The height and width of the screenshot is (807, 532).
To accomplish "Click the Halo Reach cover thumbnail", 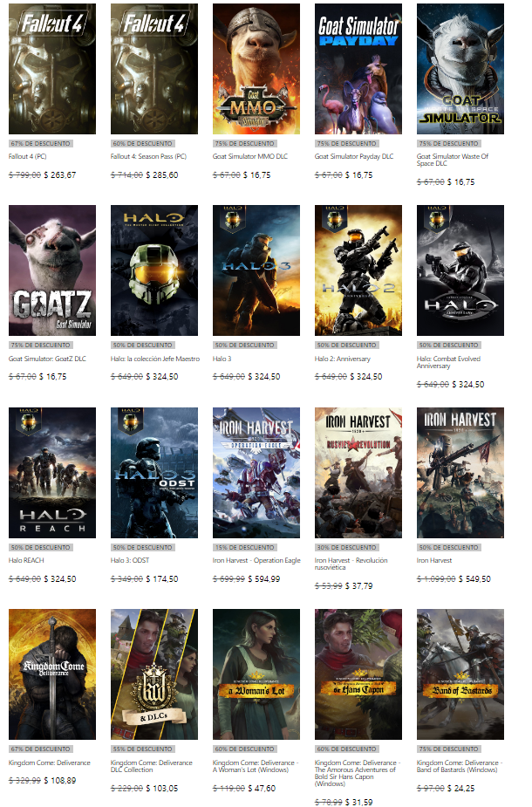I will (51, 472).
